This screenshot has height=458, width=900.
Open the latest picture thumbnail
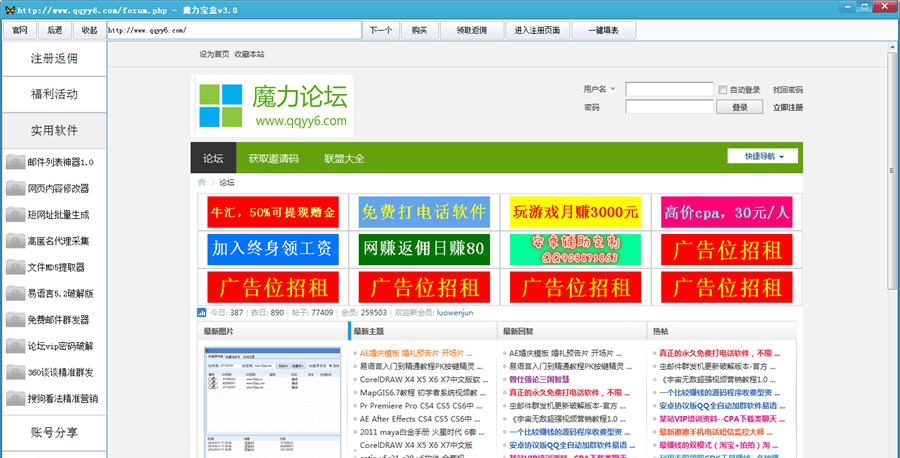pos(273,402)
